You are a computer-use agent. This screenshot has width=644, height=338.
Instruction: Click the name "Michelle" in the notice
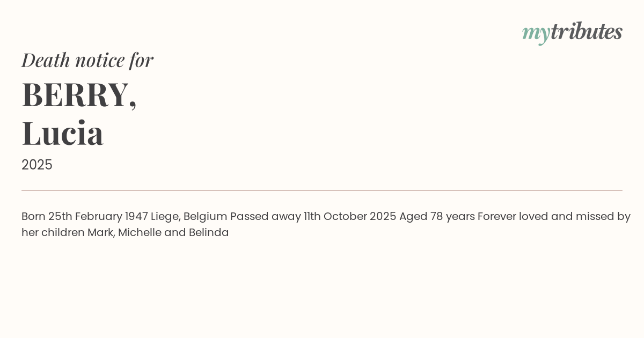[139, 233]
